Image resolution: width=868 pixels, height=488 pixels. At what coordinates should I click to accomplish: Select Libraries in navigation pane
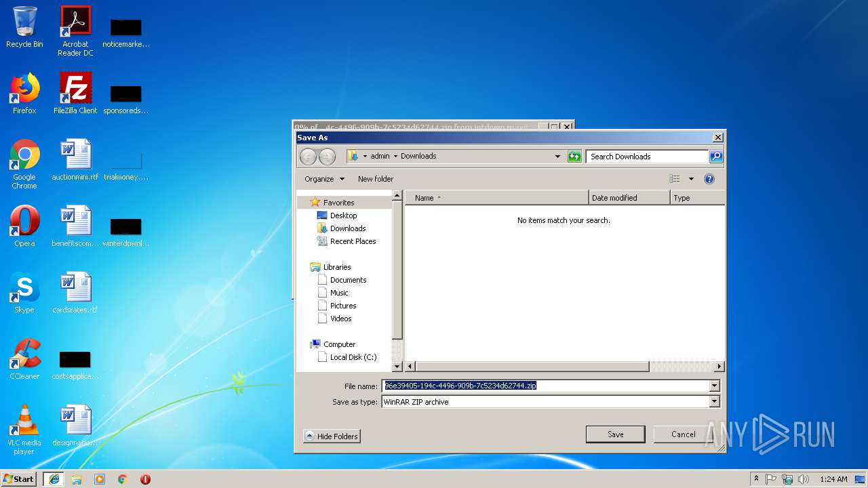coord(337,267)
